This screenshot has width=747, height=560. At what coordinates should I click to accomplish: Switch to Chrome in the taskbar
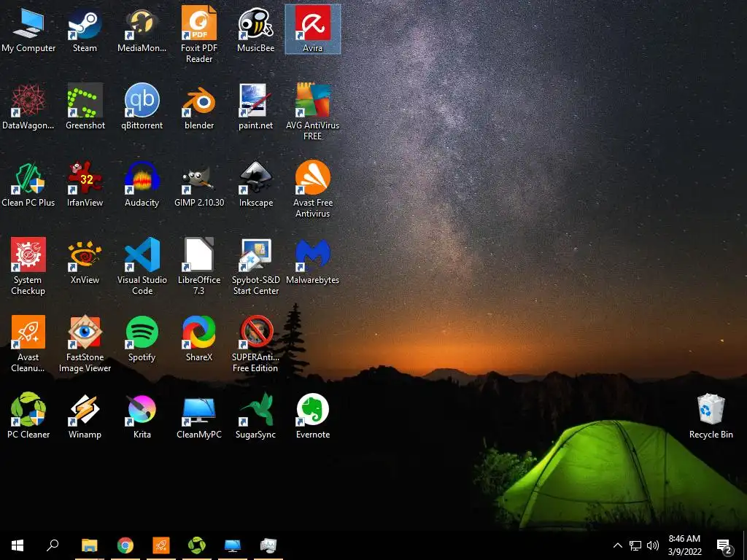[x=125, y=545]
